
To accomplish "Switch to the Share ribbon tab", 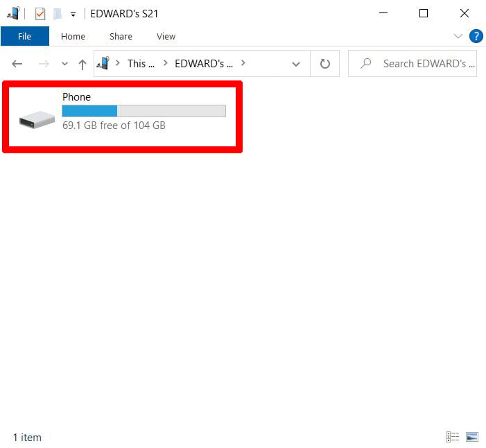I will point(121,36).
